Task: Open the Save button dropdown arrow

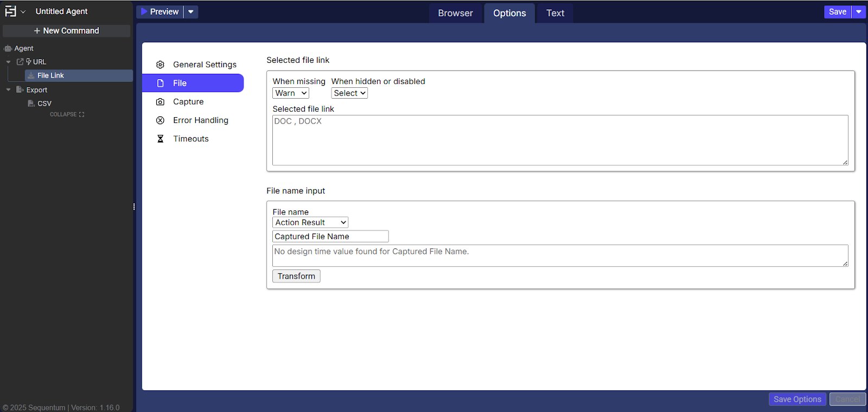Action: 859,11
